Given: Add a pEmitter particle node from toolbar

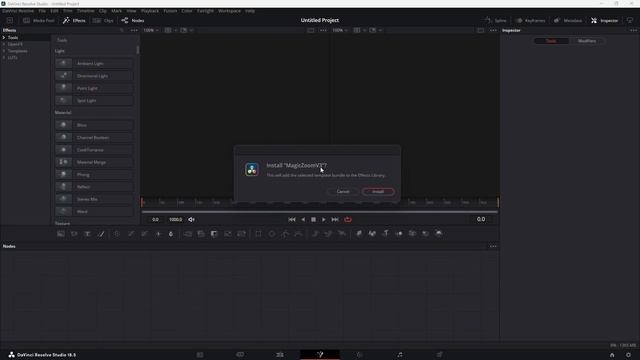Looking at the screenshot, I should click(x=315, y=234).
